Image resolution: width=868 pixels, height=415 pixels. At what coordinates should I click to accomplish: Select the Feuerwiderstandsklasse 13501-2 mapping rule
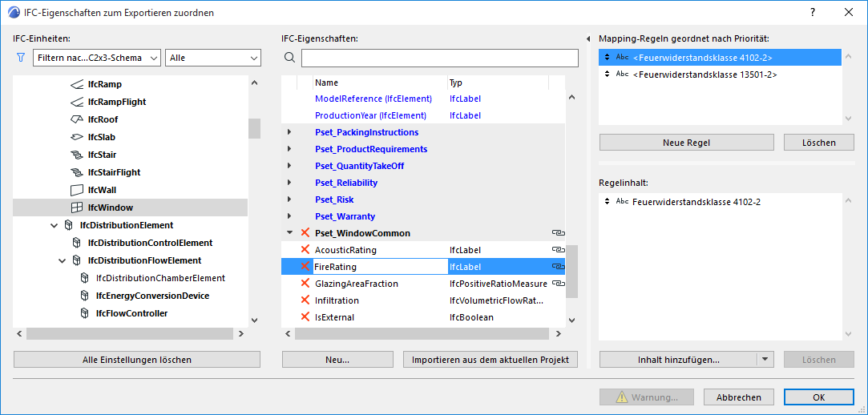pyautogui.click(x=704, y=75)
